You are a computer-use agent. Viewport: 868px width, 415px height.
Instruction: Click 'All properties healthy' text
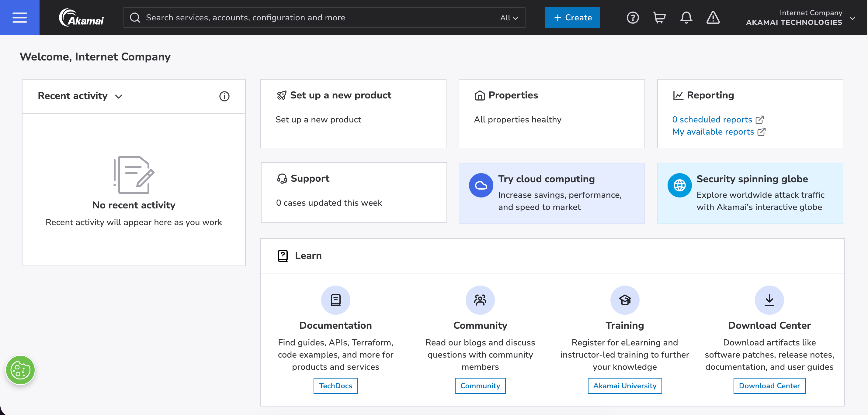pos(518,120)
